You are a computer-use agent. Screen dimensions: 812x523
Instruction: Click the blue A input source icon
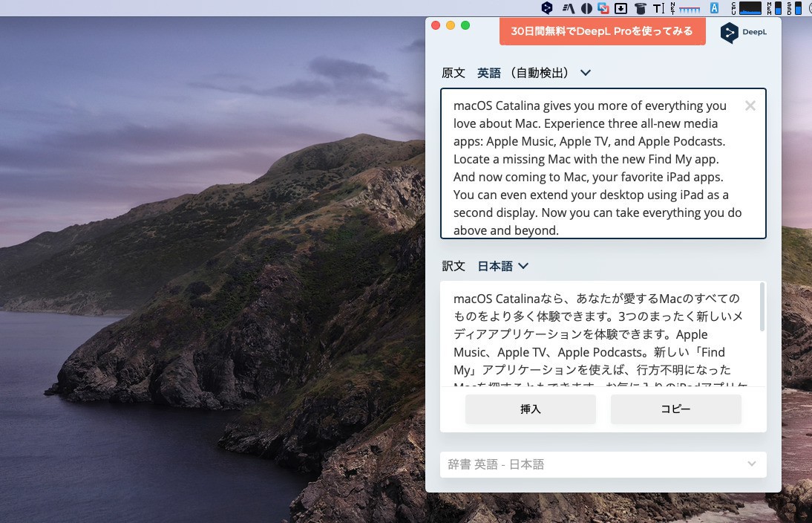(x=715, y=7)
